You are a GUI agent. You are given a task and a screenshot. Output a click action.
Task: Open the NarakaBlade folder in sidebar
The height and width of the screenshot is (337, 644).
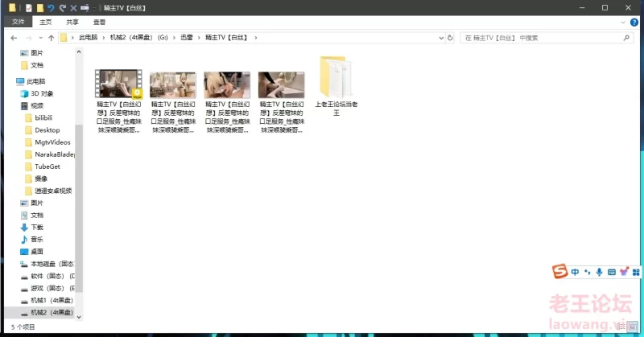[x=49, y=154]
